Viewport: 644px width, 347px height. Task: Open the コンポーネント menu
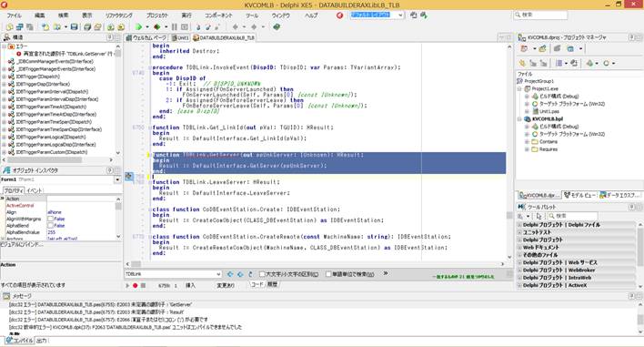point(218,15)
